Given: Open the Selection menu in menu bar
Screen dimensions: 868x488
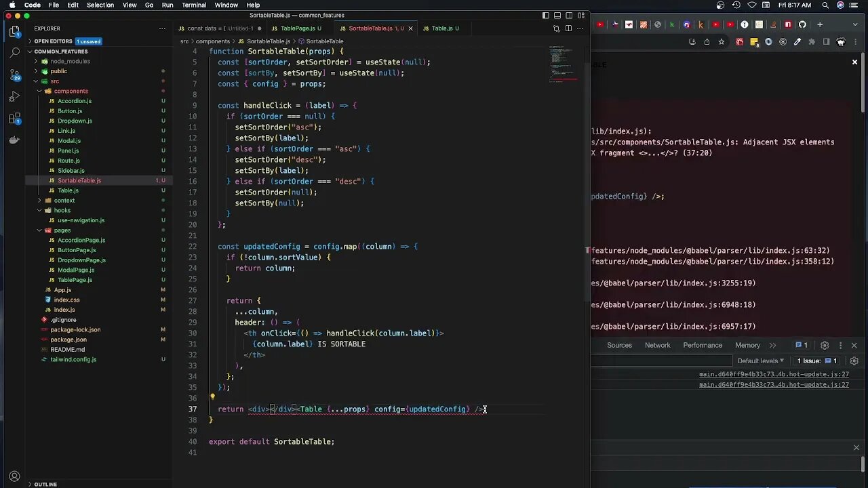Looking at the screenshot, I should click(100, 5).
